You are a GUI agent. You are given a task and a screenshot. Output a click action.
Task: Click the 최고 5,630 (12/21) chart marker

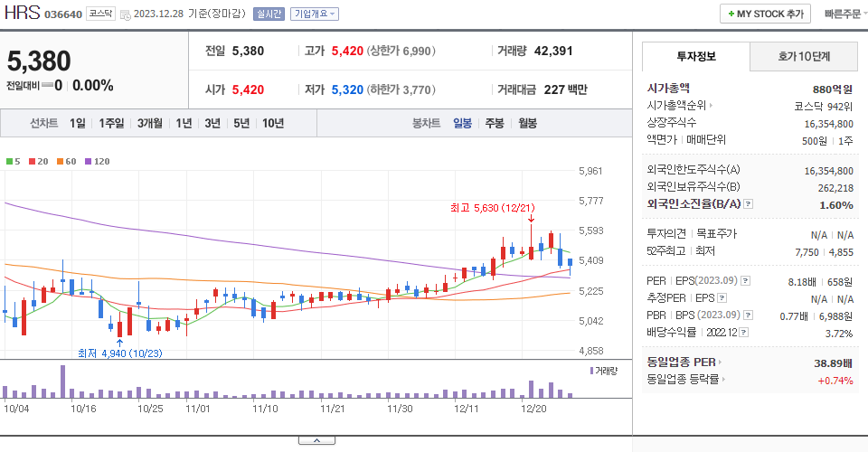click(x=493, y=208)
